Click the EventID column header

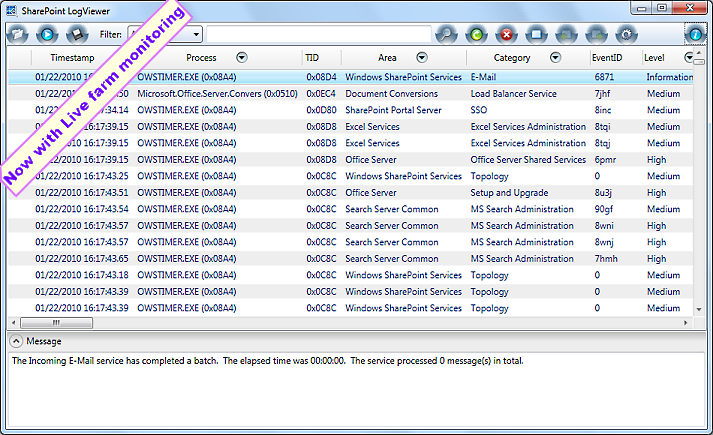pos(607,58)
